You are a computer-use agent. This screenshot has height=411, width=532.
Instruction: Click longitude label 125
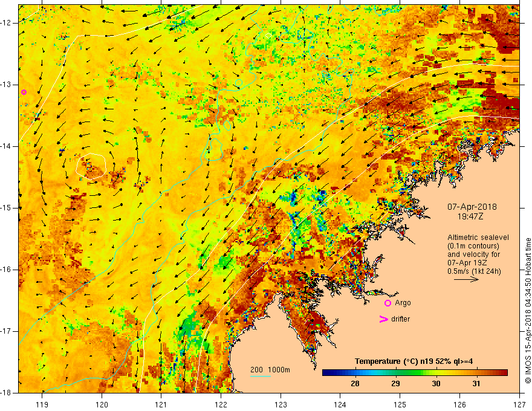pos(400,404)
